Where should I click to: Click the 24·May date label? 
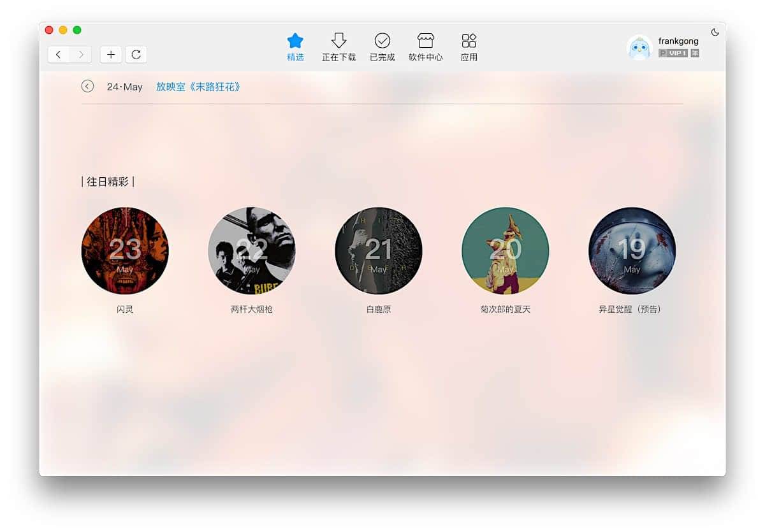click(124, 87)
